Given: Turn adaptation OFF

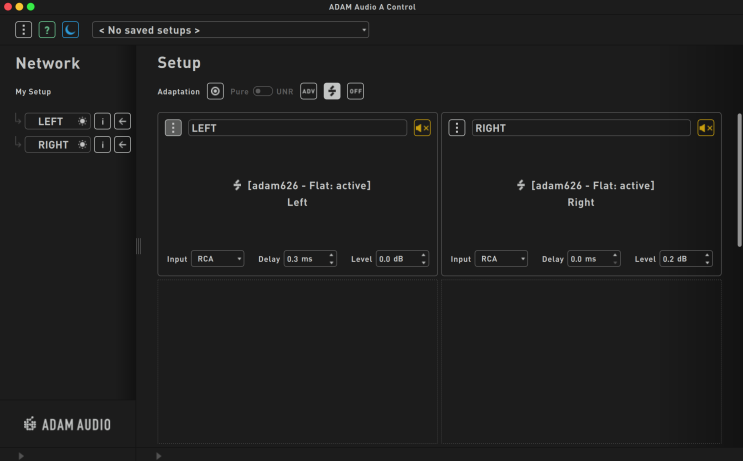Looking at the screenshot, I should 355,91.
